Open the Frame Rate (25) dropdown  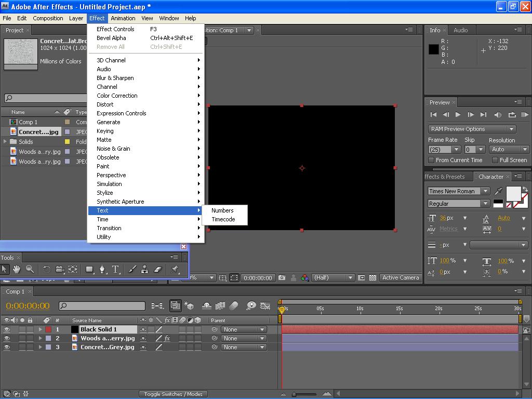click(x=444, y=149)
